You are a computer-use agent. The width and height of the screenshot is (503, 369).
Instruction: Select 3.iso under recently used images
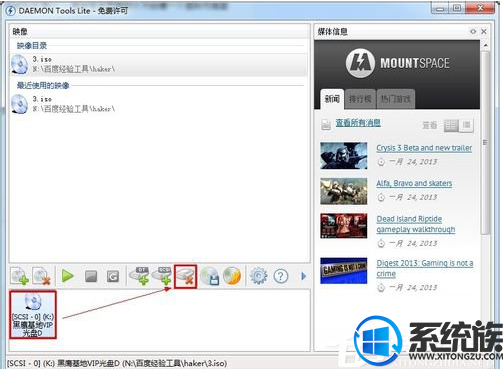pyautogui.click(x=159, y=104)
